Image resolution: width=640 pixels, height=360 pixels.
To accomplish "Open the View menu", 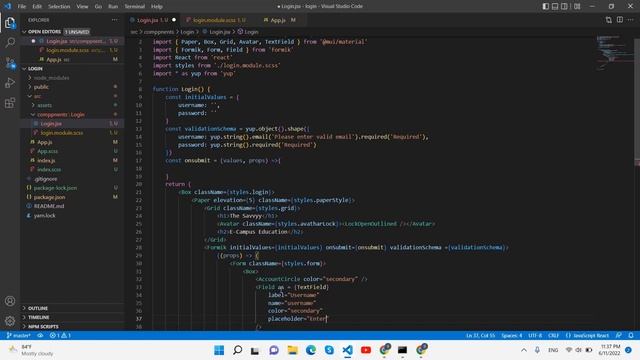I will [82, 7].
